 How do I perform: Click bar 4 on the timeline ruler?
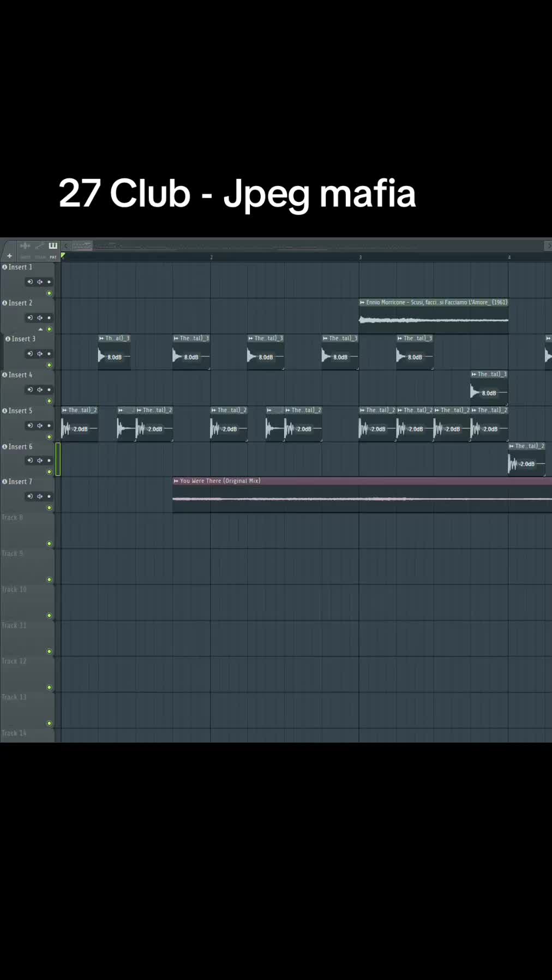pyautogui.click(x=509, y=257)
